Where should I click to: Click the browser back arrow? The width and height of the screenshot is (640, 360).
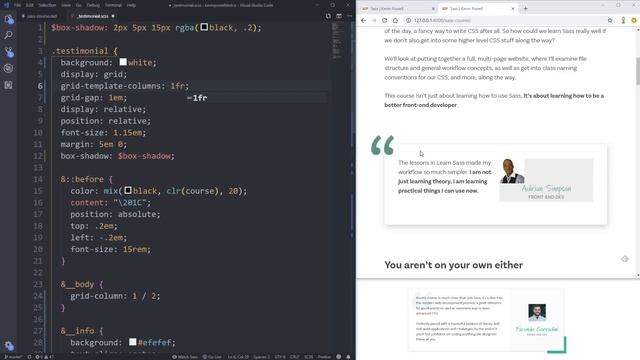tap(363, 20)
